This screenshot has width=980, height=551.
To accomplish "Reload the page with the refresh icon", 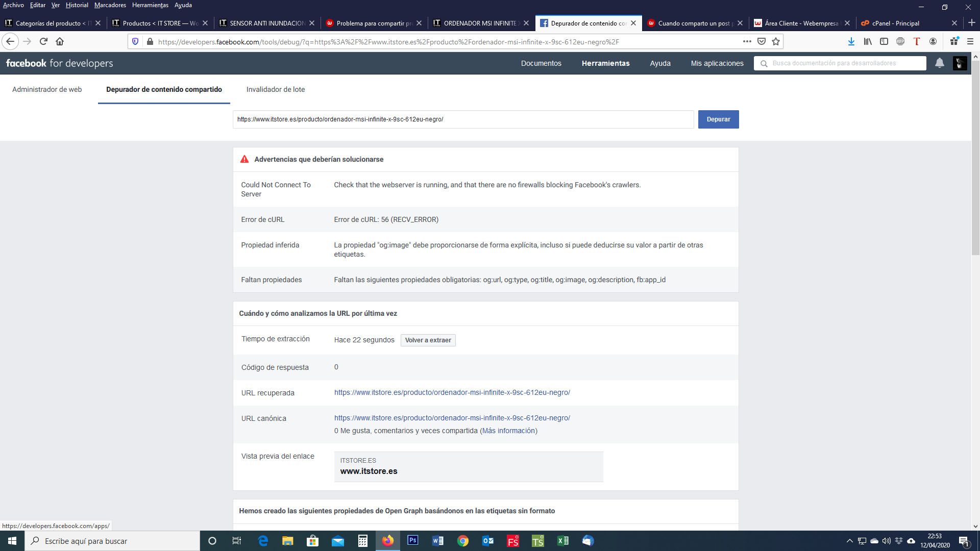I will [x=43, y=41].
